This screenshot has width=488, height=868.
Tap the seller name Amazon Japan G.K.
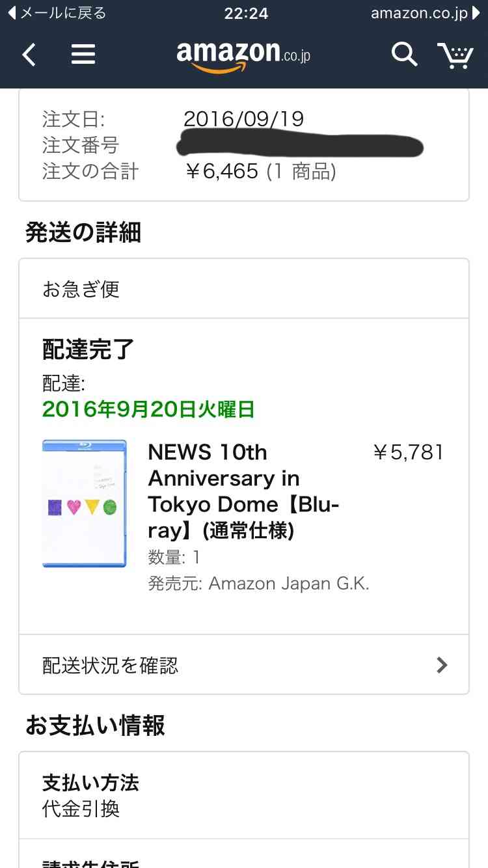(289, 584)
